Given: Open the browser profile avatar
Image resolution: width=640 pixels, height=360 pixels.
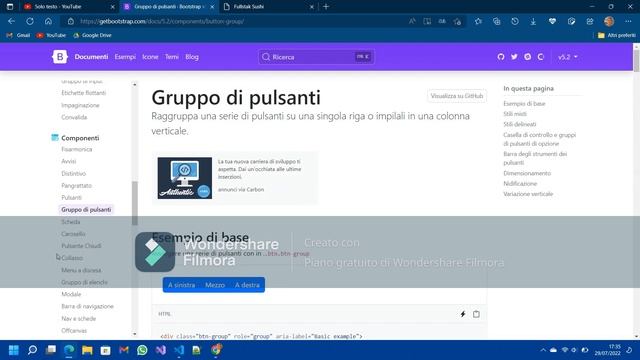Looking at the screenshot, I should pos(609,21).
